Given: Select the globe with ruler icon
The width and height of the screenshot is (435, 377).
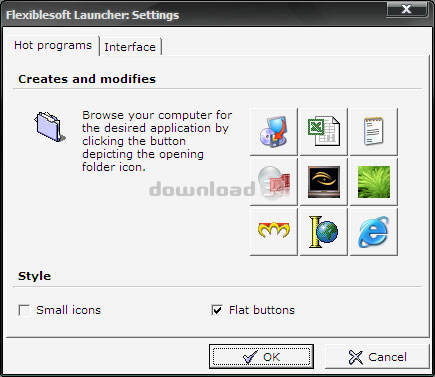Looking at the screenshot, I should click(324, 232).
